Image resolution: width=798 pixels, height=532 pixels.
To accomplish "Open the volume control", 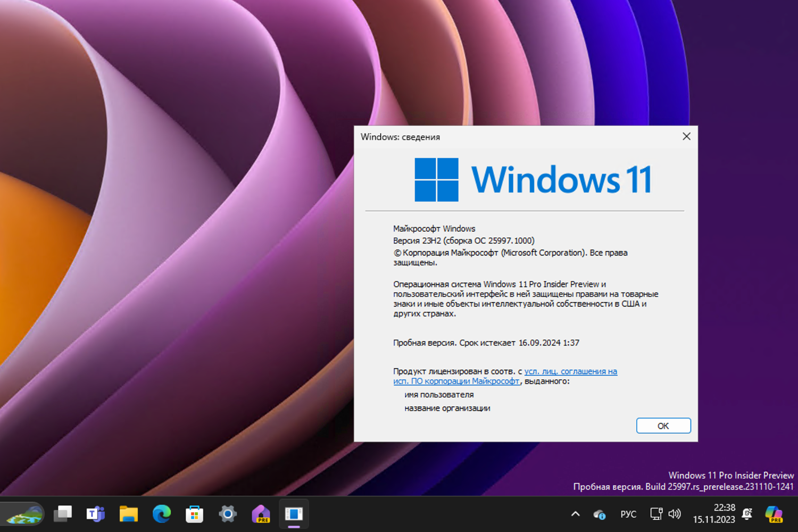I will 675,513.
